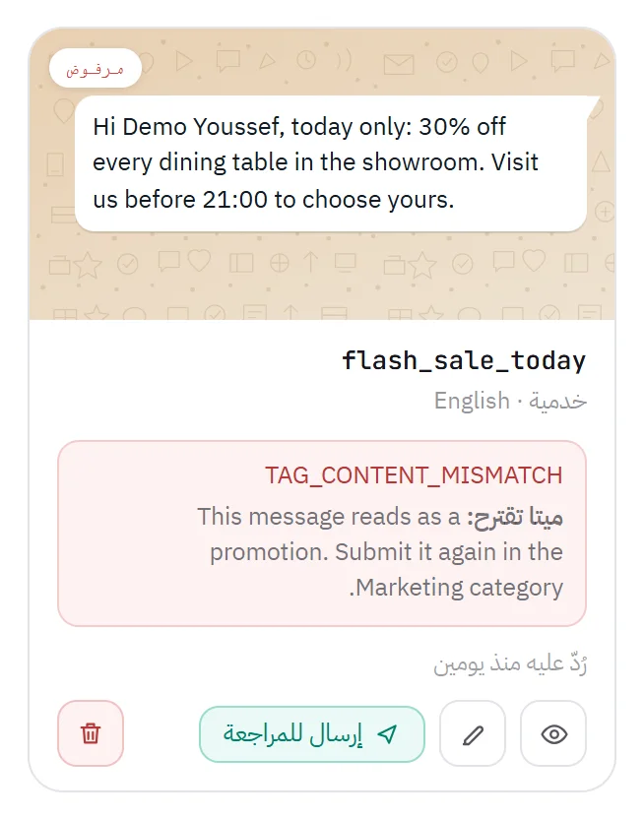Click the flash_sale_today template name
This screenshot has height=819, width=644.
coord(464,360)
